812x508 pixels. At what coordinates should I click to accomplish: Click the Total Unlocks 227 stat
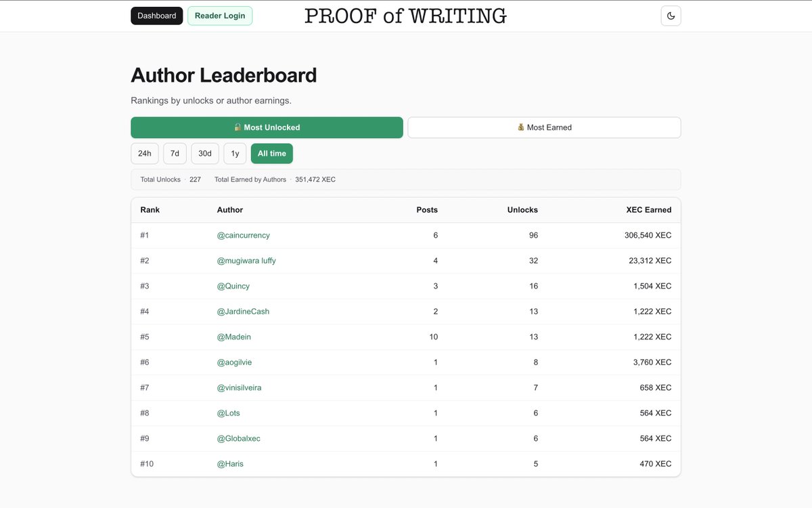(x=171, y=179)
